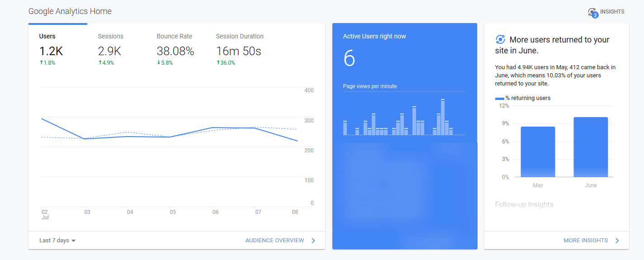Image resolution: width=644 pixels, height=260 pixels.
Task: Open the Last 7 days date range dropdown
Action: tap(57, 241)
